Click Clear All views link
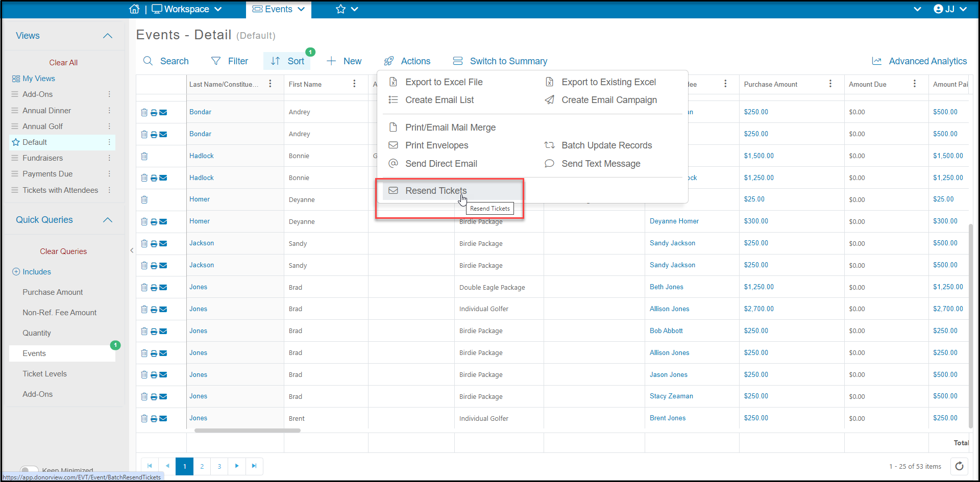Image resolution: width=980 pixels, height=482 pixels. 63,63
